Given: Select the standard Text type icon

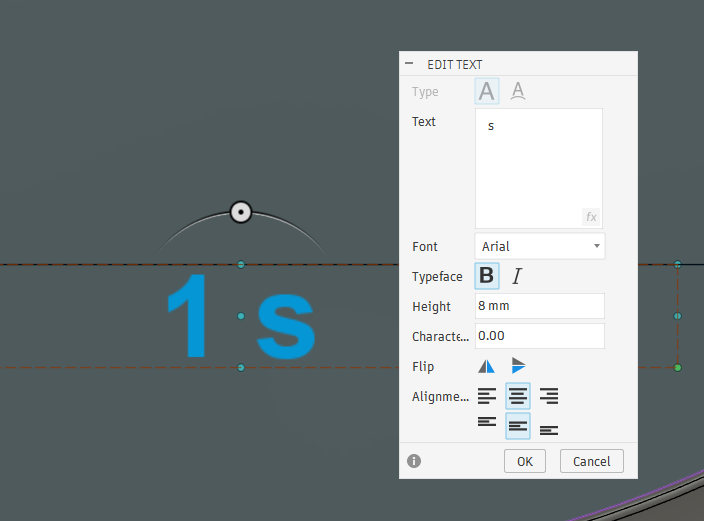Looking at the screenshot, I should 487,91.
